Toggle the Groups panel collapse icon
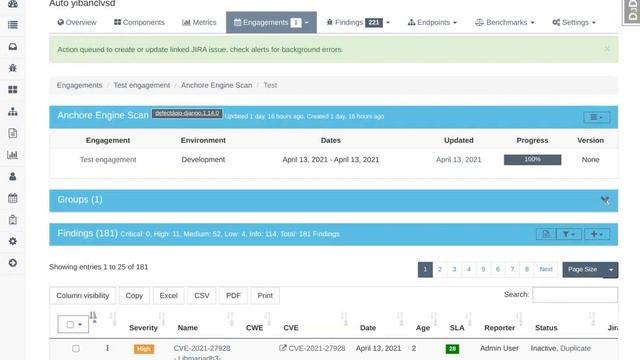This screenshot has width=640, height=360. coord(605,200)
